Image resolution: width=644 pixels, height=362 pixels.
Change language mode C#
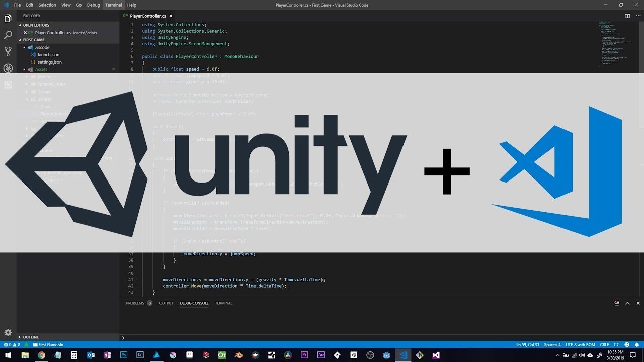point(616,345)
